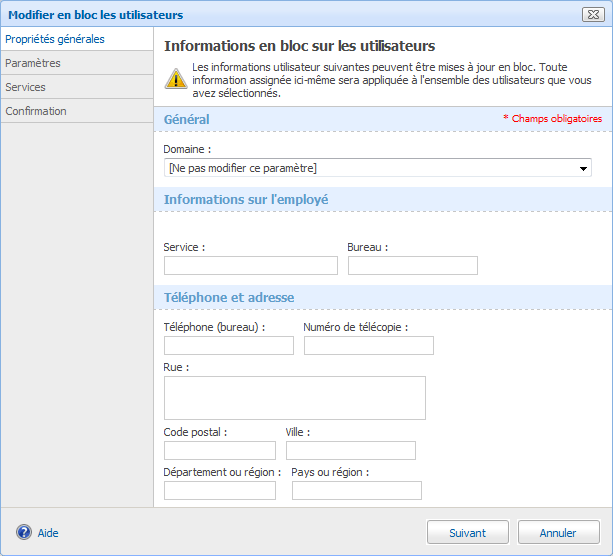Open the Domaine dropdown list
The width and height of the screenshot is (613, 556).
point(378,168)
